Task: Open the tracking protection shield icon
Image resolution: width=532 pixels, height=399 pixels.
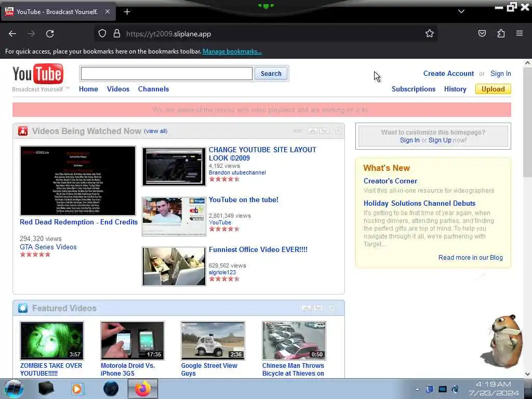Action: tap(102, 34)
